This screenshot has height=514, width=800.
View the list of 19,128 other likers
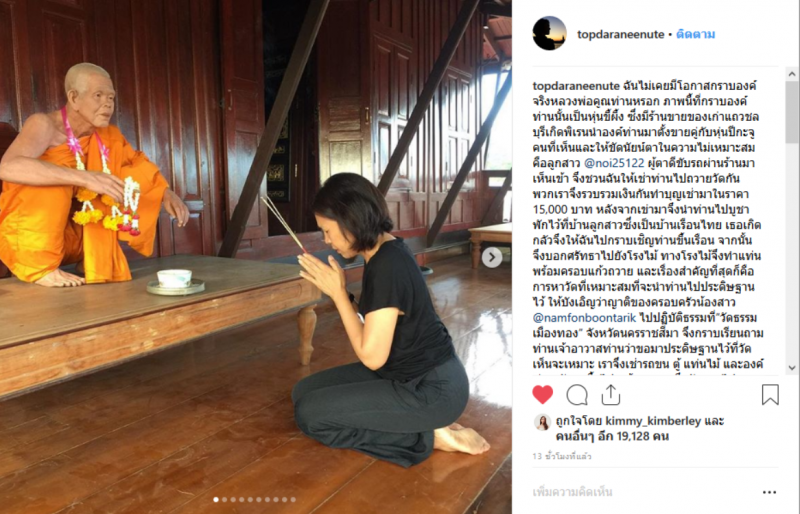point(612,436)
